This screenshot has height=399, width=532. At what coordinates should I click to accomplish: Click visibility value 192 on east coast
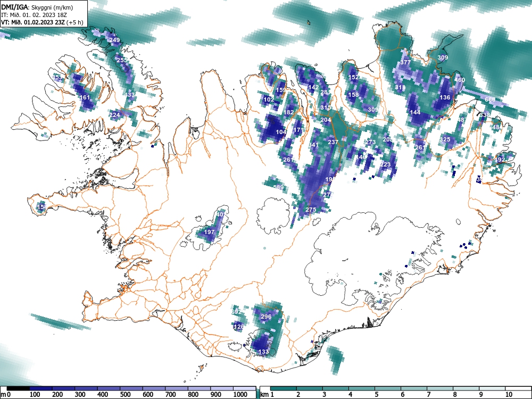500,160
